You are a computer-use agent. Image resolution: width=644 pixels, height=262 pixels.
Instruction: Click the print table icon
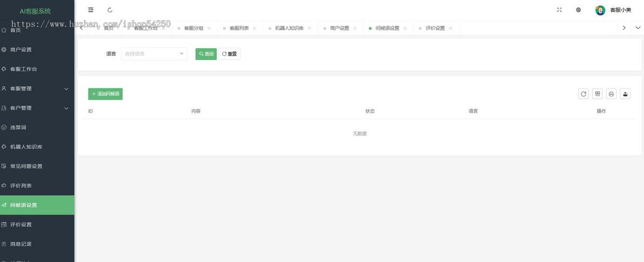click(611, 94)
